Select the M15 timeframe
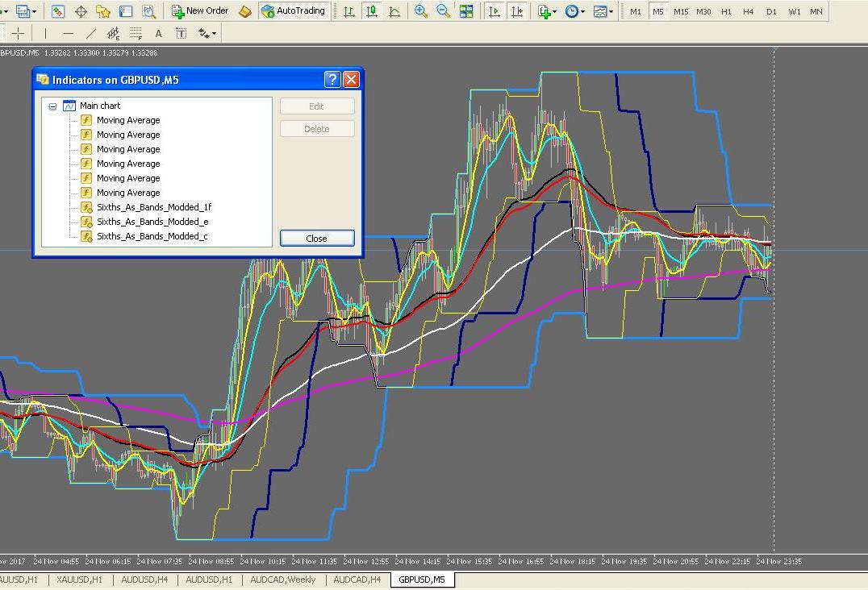 point(681,11)
